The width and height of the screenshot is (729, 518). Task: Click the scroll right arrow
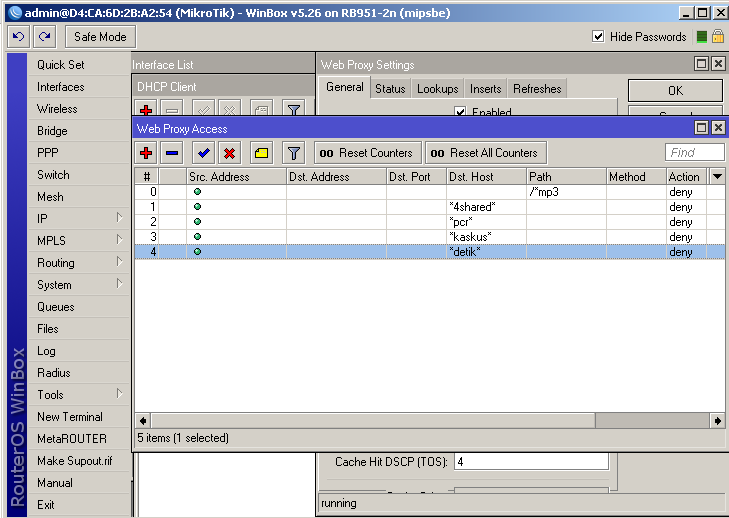[x=717, y=421]
